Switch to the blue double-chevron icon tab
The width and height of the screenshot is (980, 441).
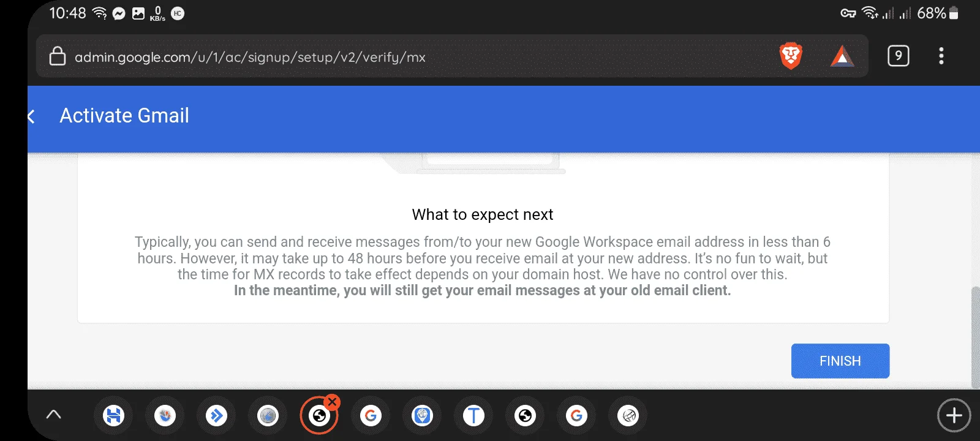point(216,416)
